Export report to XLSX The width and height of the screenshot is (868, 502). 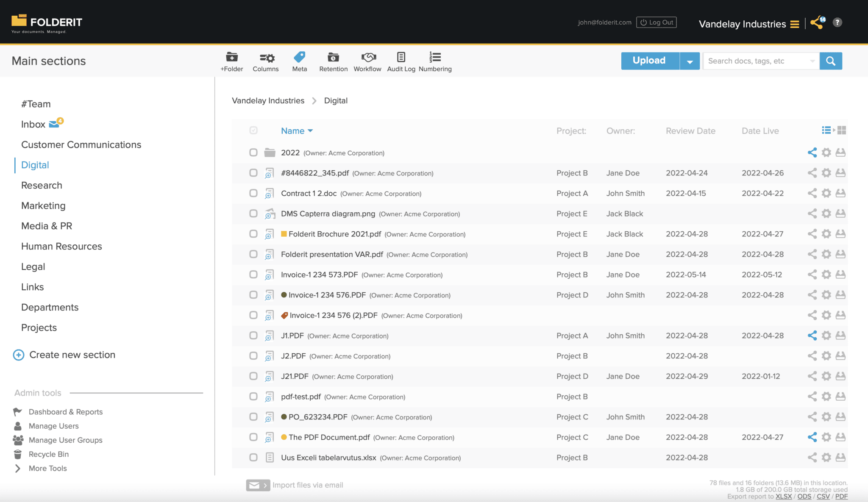784,496
